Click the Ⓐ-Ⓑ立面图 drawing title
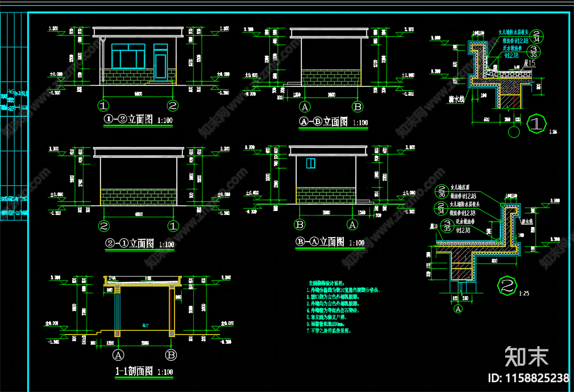 point(324,122)
